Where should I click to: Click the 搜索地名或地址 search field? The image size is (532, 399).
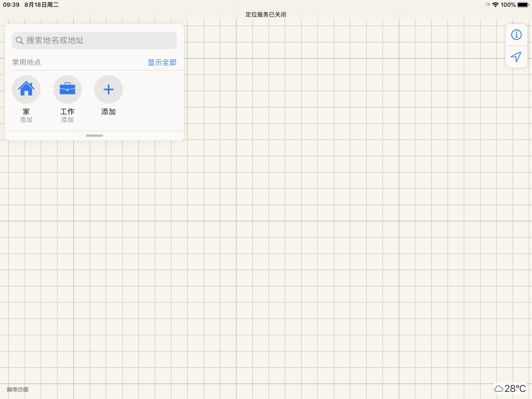pos(101,40)
